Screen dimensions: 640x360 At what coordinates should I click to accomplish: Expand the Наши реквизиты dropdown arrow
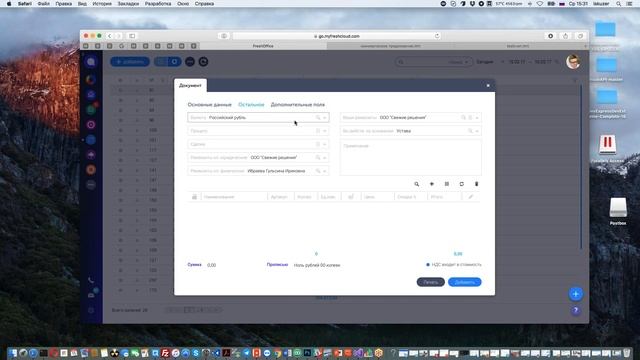pos(477,118)
